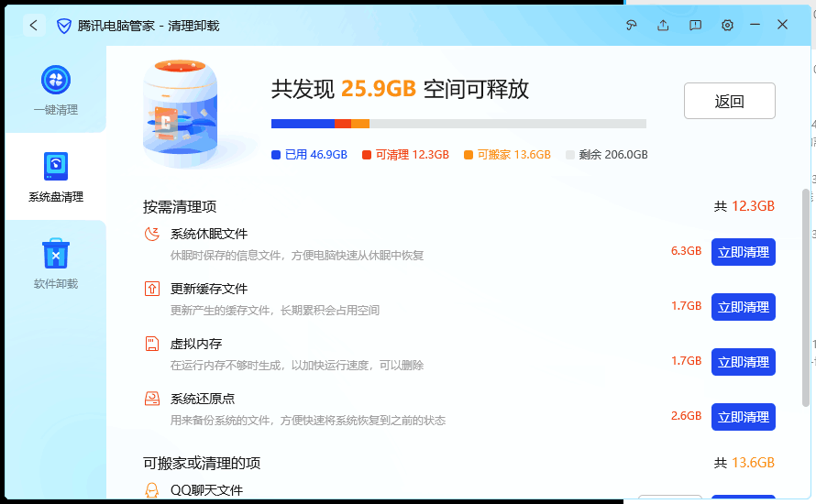
Task: Click the 更新缓存文件 item title
Action: [x=209, y=290]
